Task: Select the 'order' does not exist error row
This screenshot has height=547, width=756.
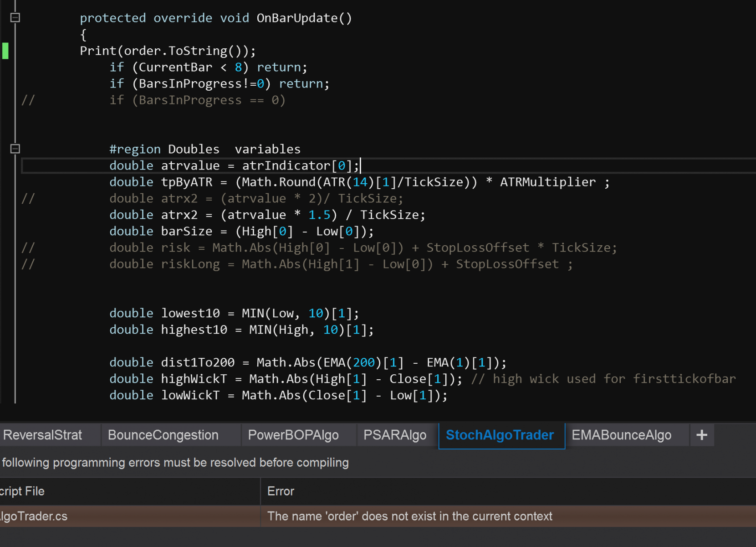Action: [x=409, y=516]
